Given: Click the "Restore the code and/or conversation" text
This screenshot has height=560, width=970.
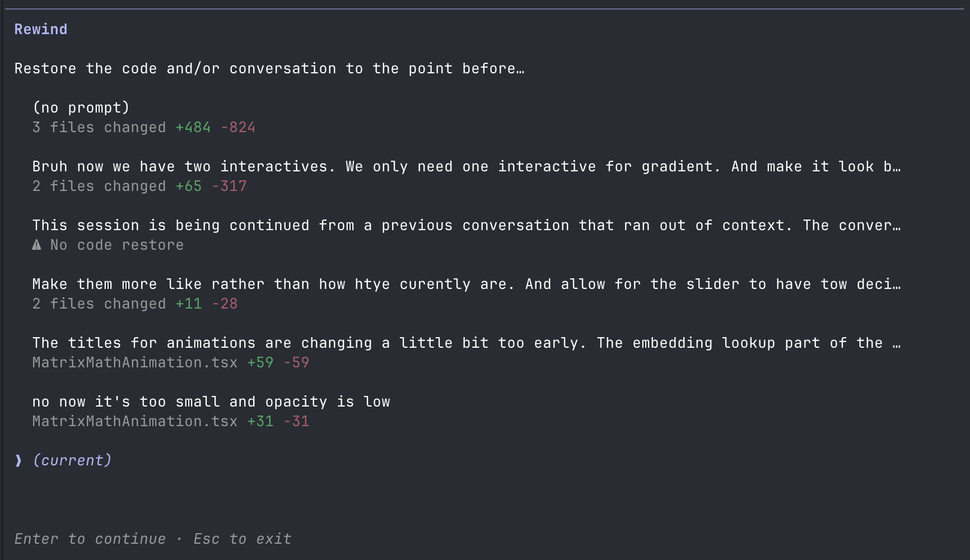Looking at the screenshot, I should pyautogui.click(x=269, y=68).
